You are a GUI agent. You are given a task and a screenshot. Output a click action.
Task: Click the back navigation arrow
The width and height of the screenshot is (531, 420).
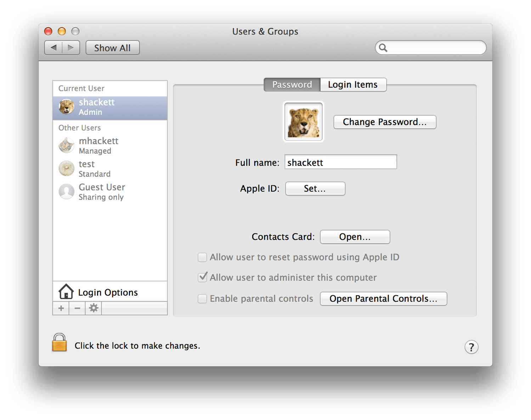click(x=54, y=47)
